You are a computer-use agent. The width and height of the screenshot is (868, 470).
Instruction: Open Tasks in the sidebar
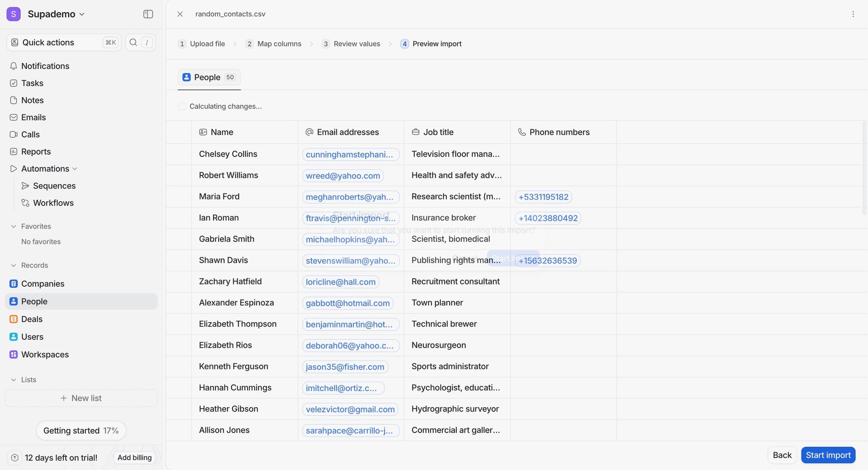pyautogui.click(x=32, y=83)
